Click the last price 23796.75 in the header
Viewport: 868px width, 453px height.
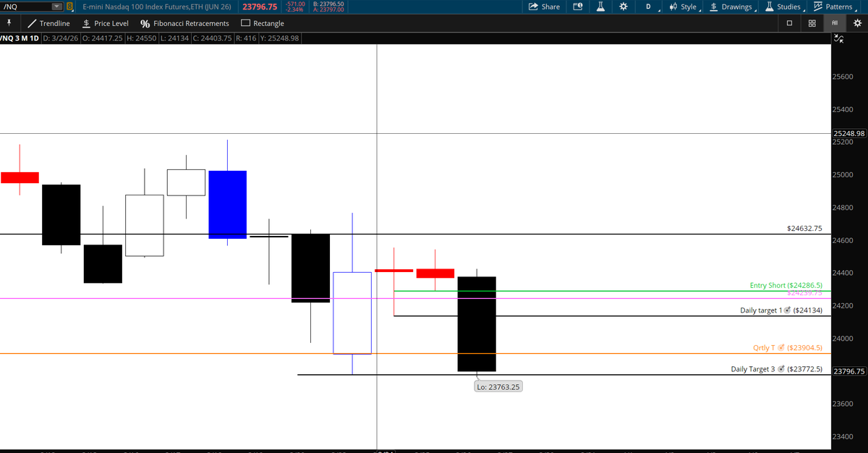point(260,7)
